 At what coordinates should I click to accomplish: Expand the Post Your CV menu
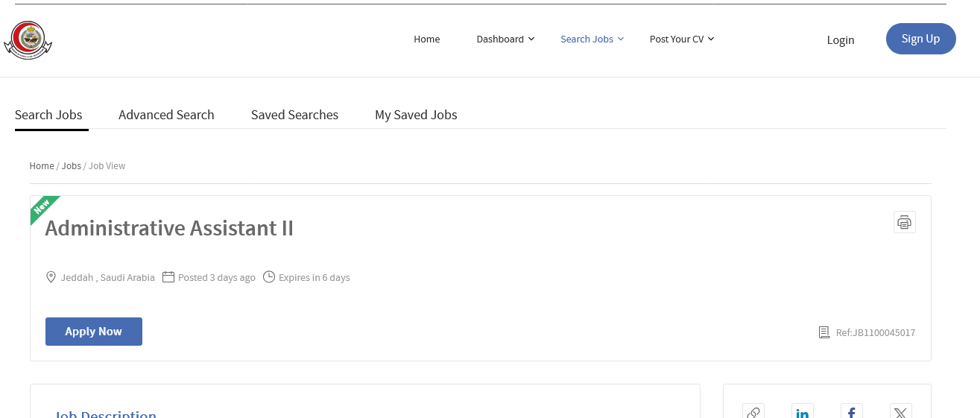coord(681,39)
